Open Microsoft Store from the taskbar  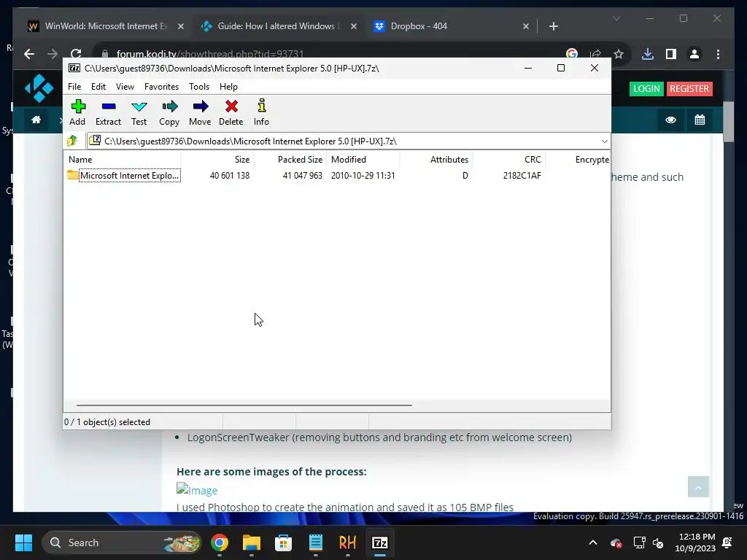[284, 542]
